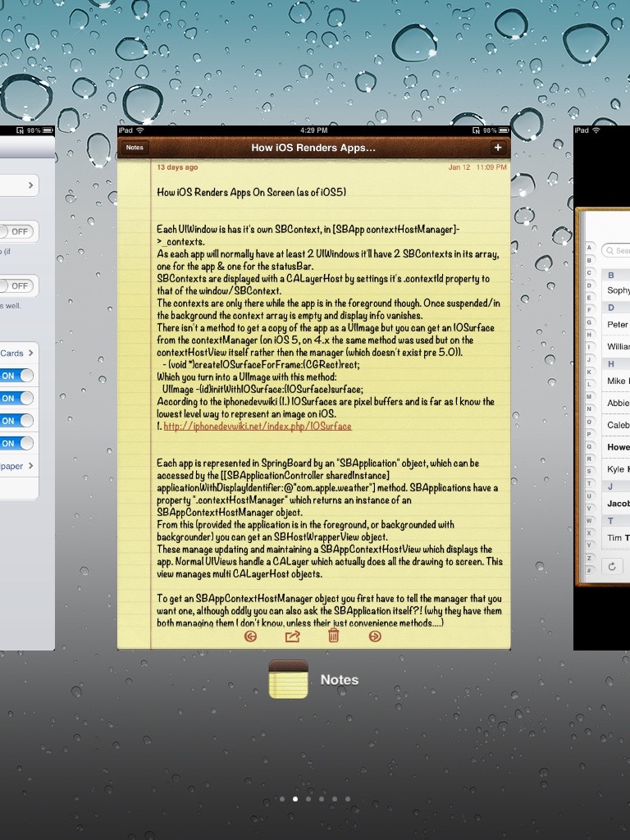Add a new note with the plus button
The height and width of the screenshot is (840, 630).
[x=498, y=148]
